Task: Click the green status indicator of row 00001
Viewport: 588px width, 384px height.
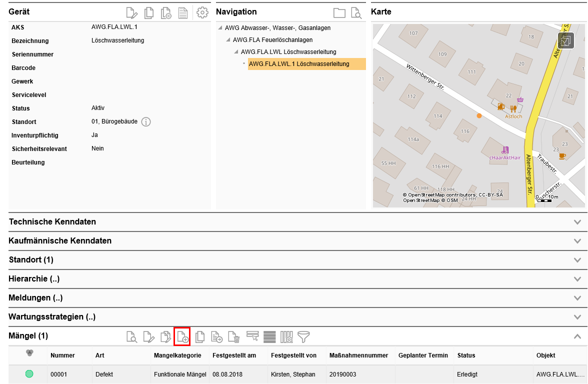Action: (x=29, y=373)
